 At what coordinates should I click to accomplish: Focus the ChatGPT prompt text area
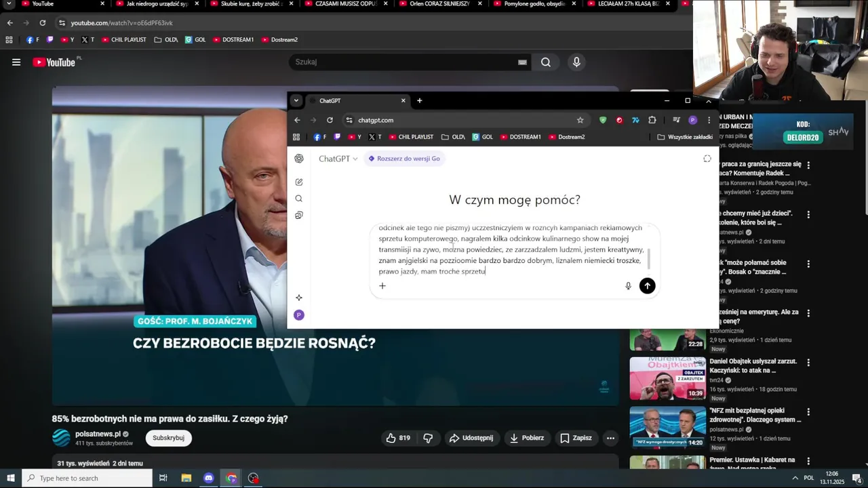coord(511,249)
